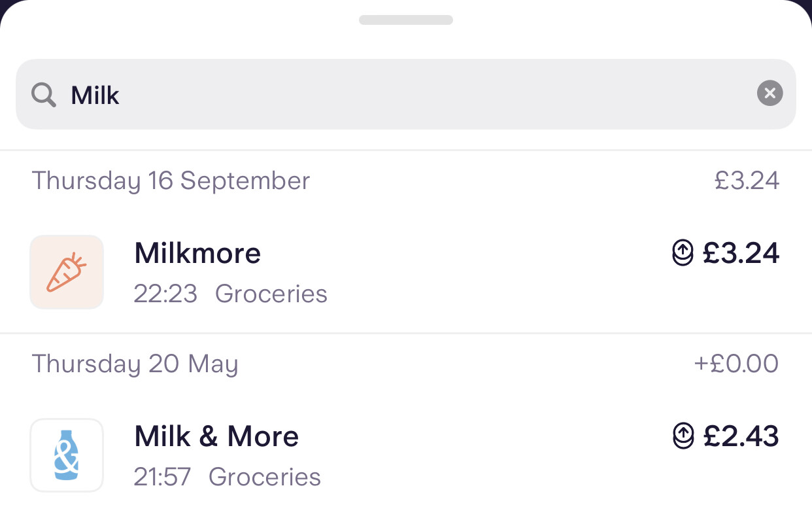Open the Milkmore carrot groceries icon
This screenshot has width=812, height=522.
click(67, 272)
